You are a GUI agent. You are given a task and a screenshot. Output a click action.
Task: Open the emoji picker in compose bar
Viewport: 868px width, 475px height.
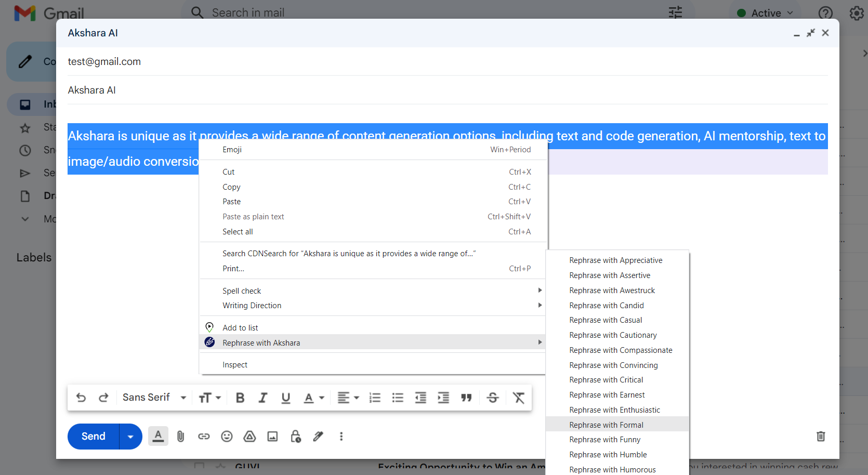point(227,437)
